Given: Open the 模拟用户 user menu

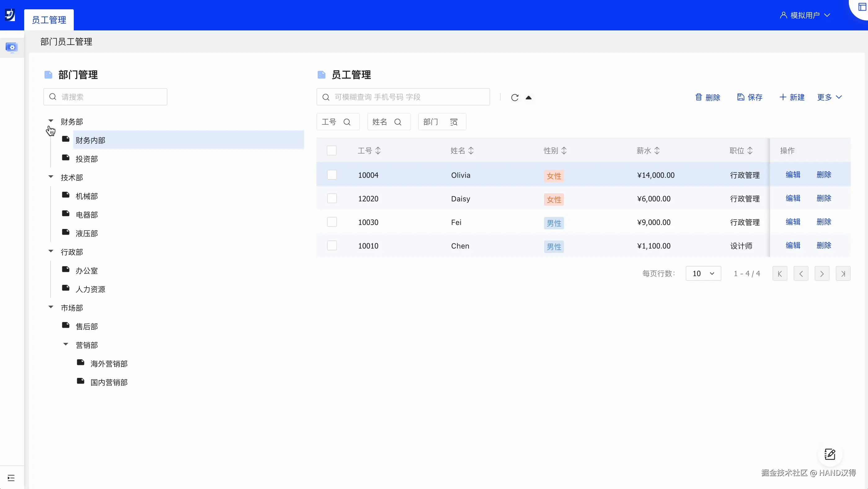Looking at the screenshot, I should point(805,15).
